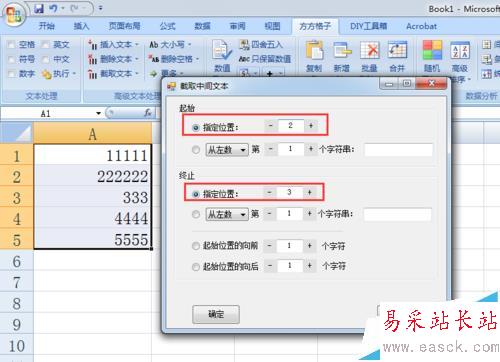Click the Select All corner of the sheet

(17, 133)
